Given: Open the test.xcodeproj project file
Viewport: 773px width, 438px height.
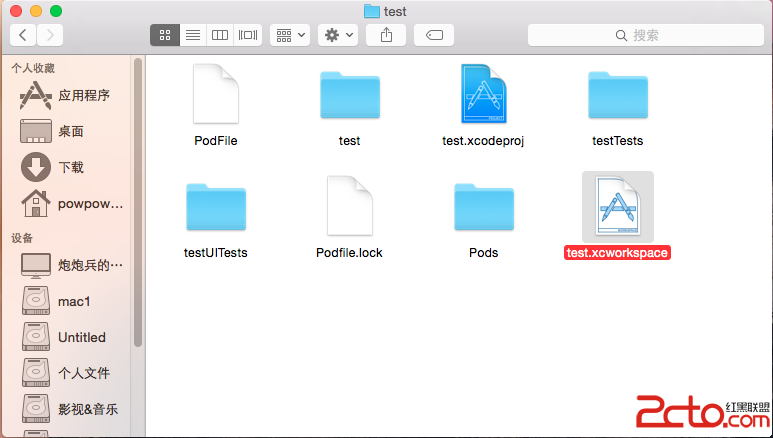Looking at the screenshot, I should coord(483,94).
